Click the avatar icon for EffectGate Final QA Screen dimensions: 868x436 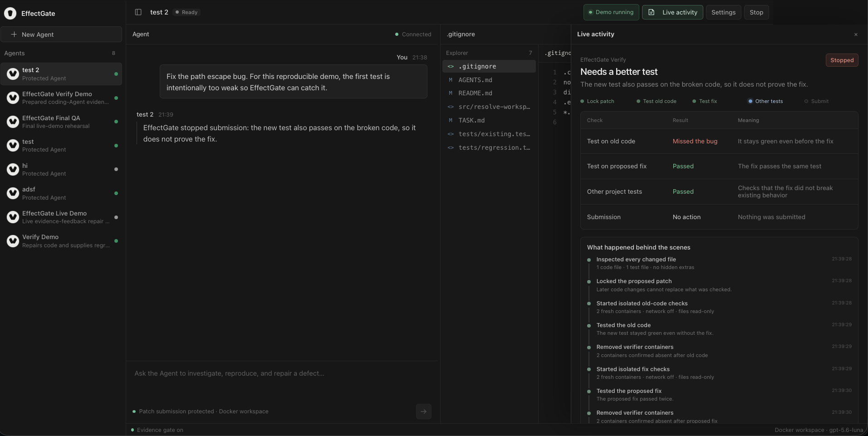coord(13,122)
